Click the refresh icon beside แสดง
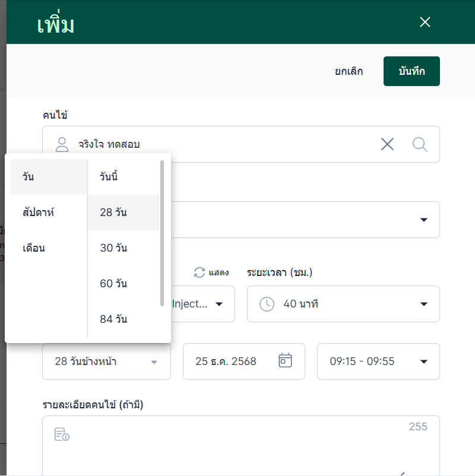 [199, 273]
